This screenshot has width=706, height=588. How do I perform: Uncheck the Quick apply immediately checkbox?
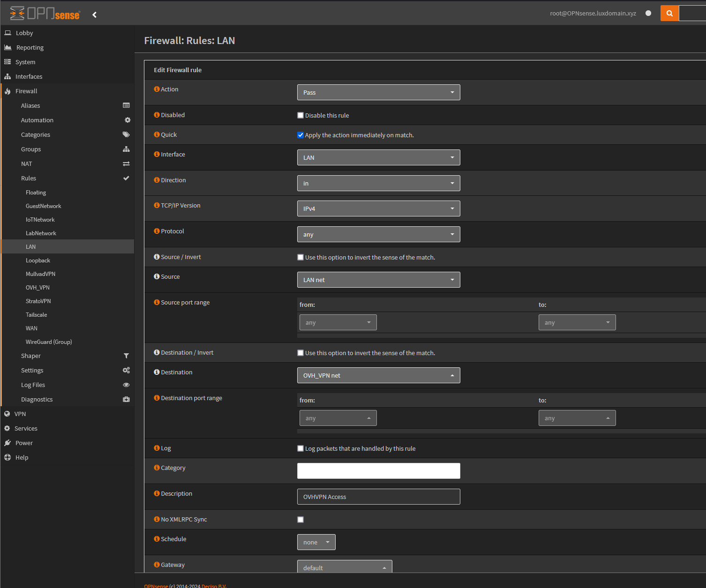pos(300,135)
